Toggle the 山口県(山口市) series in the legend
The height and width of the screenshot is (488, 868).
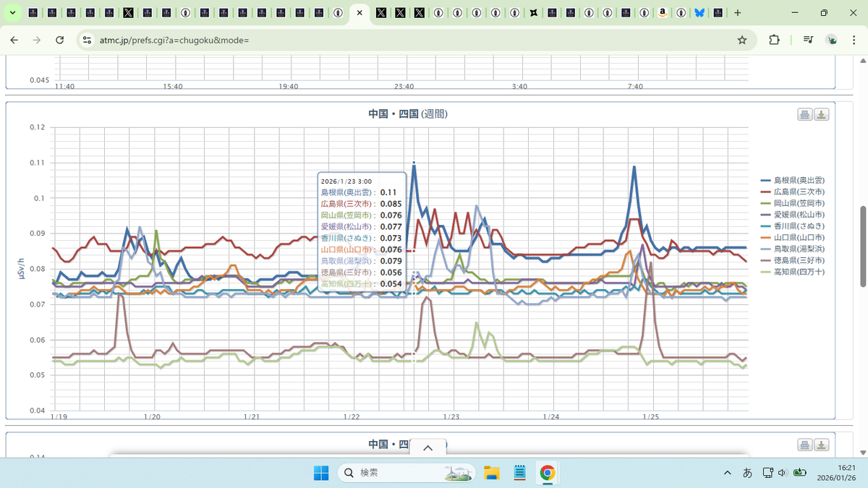pyautogui.click(x=793, y=237)
